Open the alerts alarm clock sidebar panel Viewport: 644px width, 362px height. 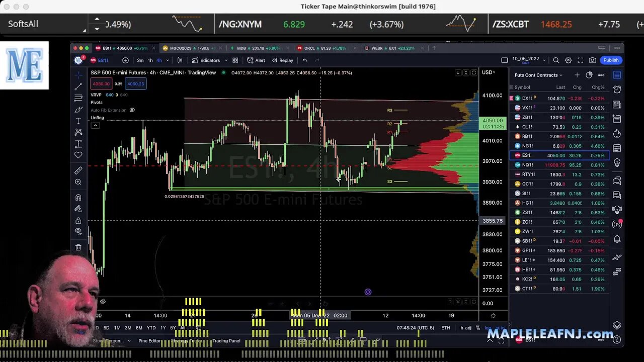(617, 89)
